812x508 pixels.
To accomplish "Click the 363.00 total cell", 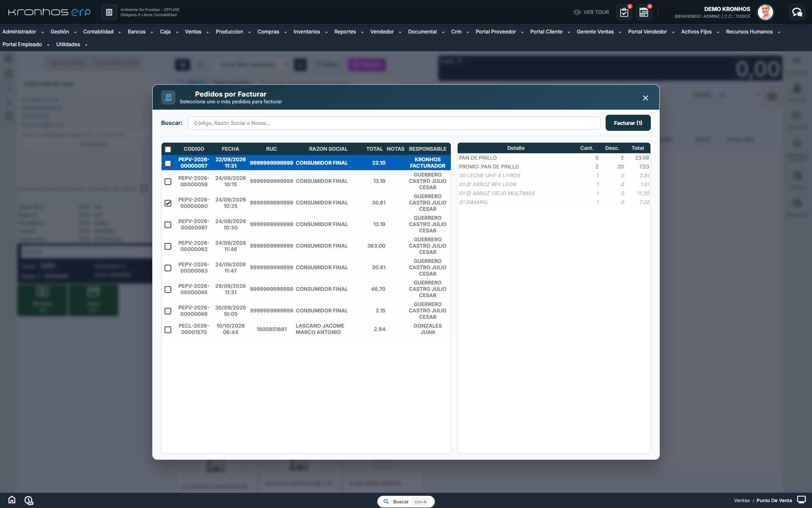I will pyautogui.click(x=376, y=246).
